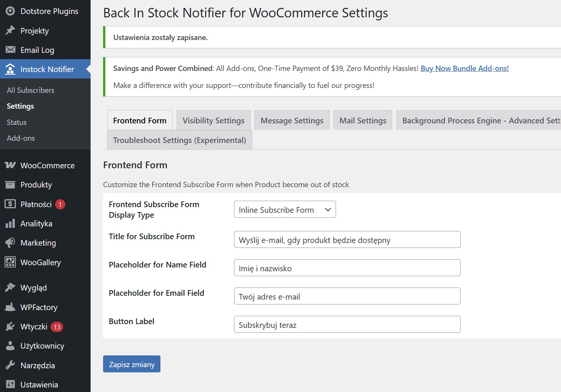Open Frontend Subscribe Form Display Type dropdown

pyautogui.click(x=285, y=210)
